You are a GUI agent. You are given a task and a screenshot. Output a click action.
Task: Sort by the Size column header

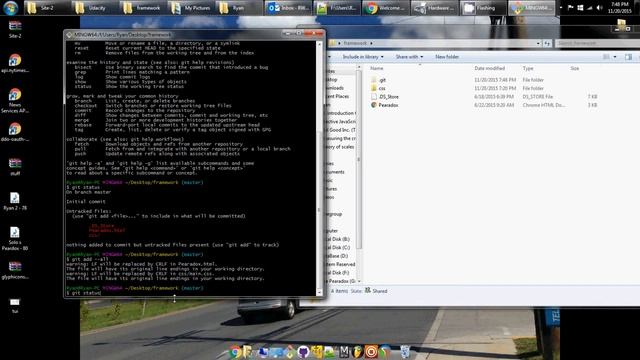575,69
